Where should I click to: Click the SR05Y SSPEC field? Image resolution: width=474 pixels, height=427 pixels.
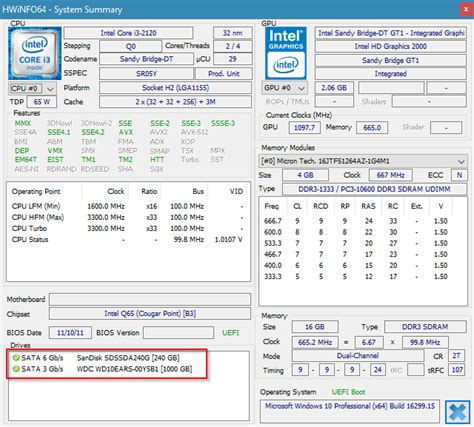coord(146,74)
